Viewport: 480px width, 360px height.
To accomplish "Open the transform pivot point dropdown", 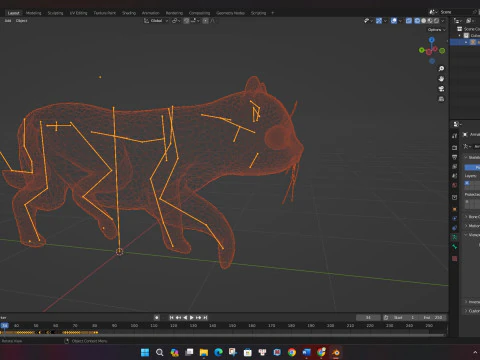I will pyautogui.click(x=176, y=21).
